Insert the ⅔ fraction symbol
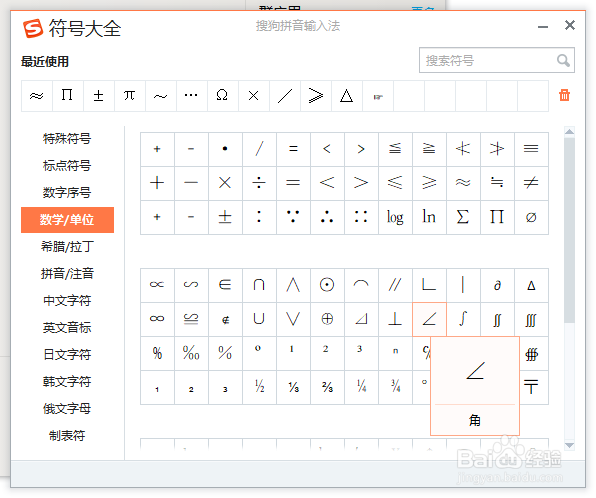 click(327, 387)
